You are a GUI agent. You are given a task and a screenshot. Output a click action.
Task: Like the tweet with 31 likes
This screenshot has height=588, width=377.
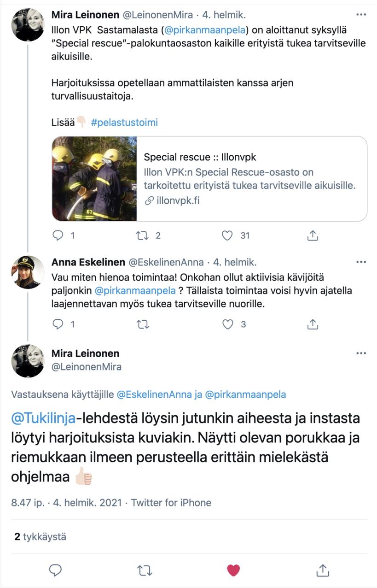pos(227,235)
